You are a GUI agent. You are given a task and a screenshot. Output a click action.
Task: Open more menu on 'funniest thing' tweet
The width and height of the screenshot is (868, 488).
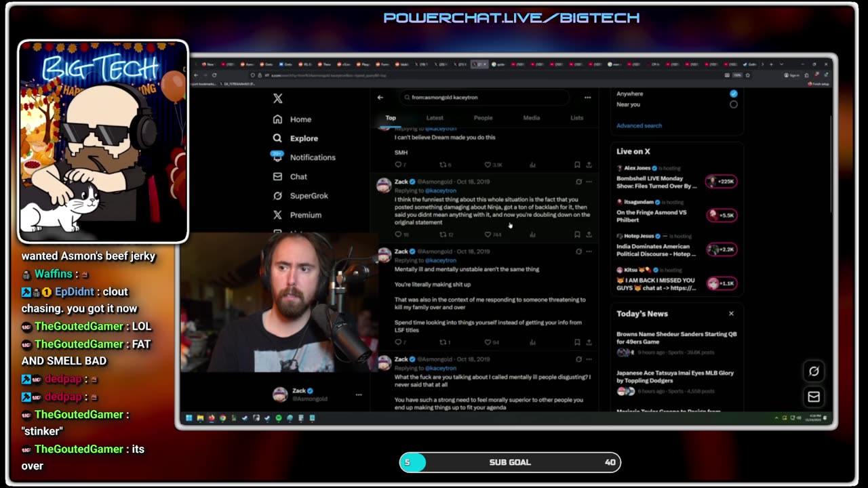click(589, 182)
